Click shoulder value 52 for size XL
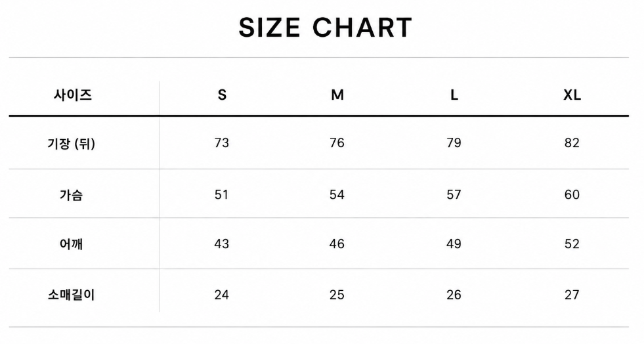 [x=572, y=244]
